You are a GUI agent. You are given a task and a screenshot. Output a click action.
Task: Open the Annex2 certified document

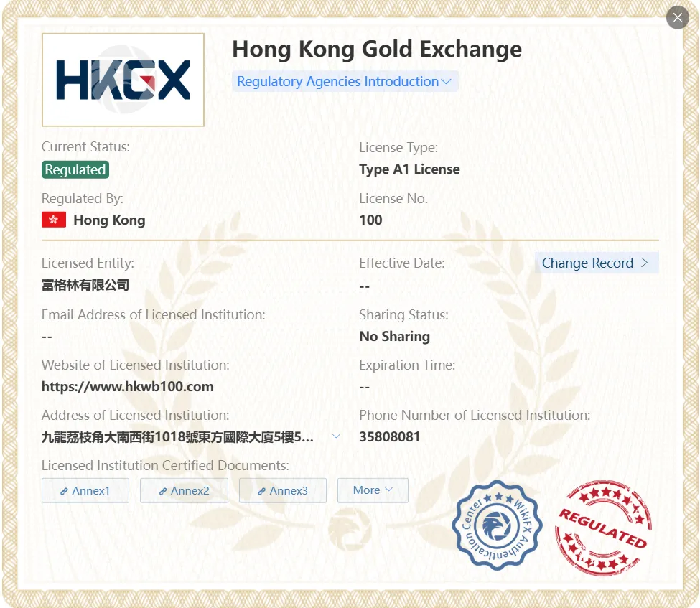[184, 490]
